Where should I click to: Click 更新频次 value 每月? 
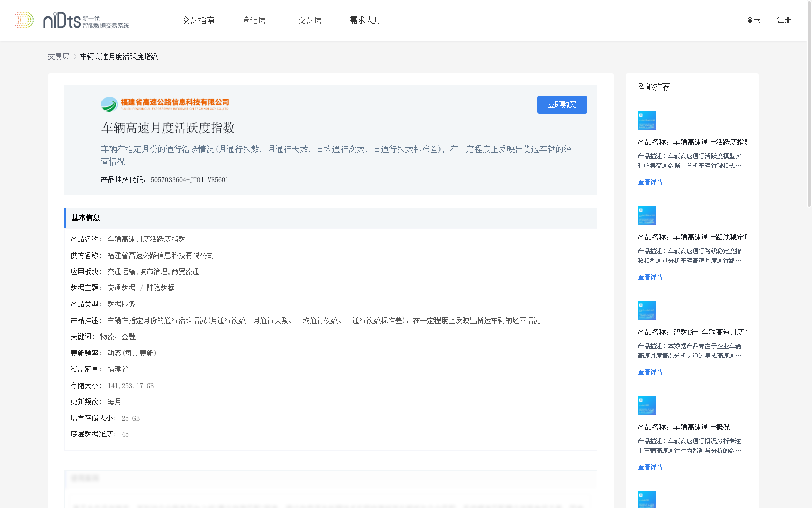point(114,402)
